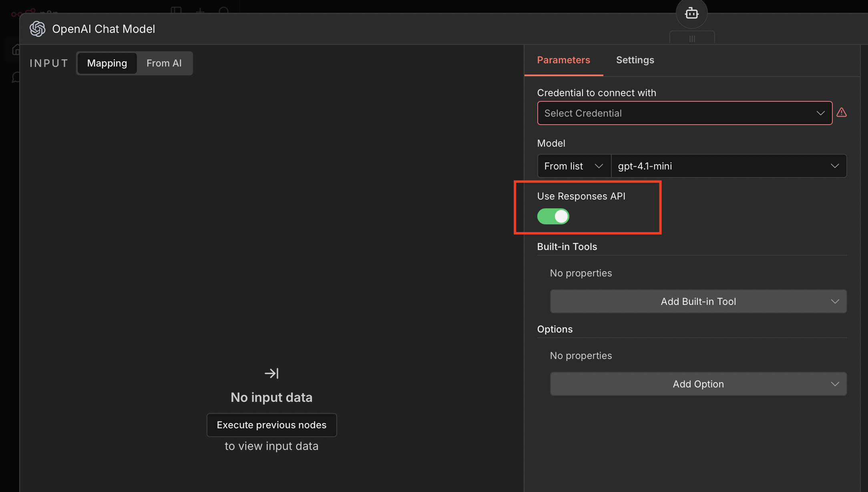Expand the gpt-4.1-mini model dropdown

(x=728, y=166)
